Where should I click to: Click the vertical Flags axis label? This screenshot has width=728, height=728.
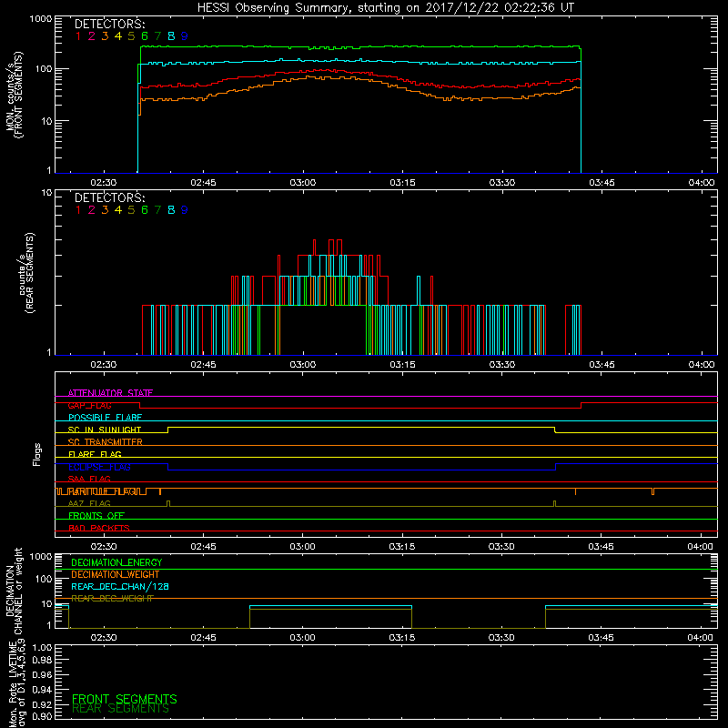point(37,454)
